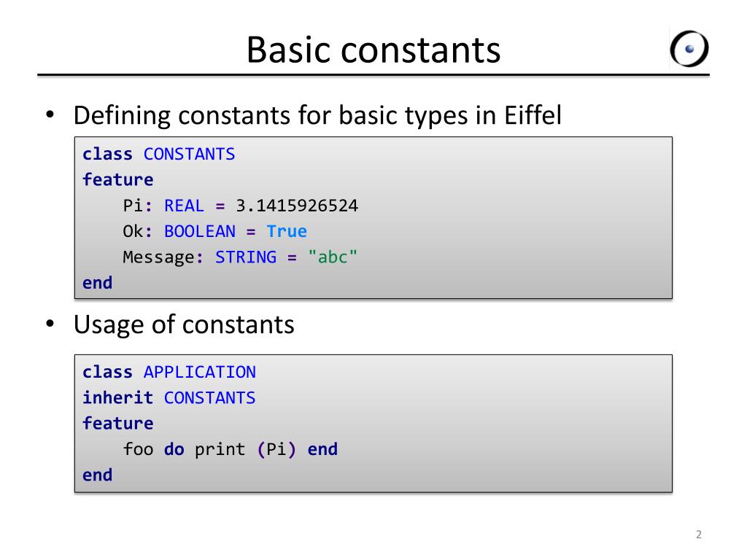The width and height of the screenshot is (747, 560).
Task: Click the 'Usage of constants' bullet text
Action: pyautogui.click(x=184, y=324)
